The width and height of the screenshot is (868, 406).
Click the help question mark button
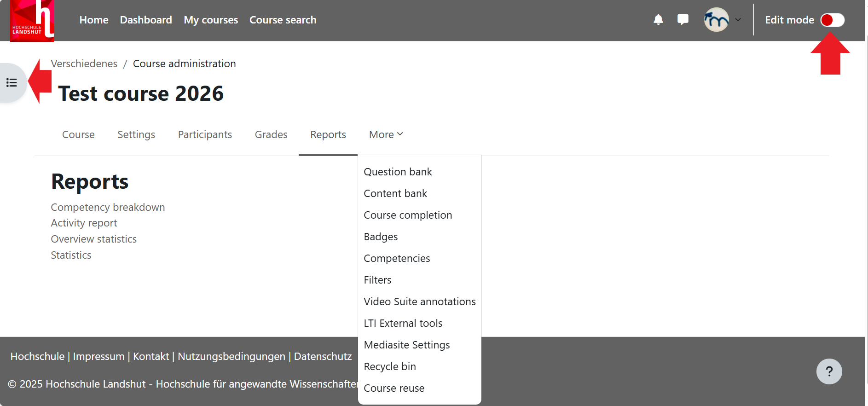(829, 371)
